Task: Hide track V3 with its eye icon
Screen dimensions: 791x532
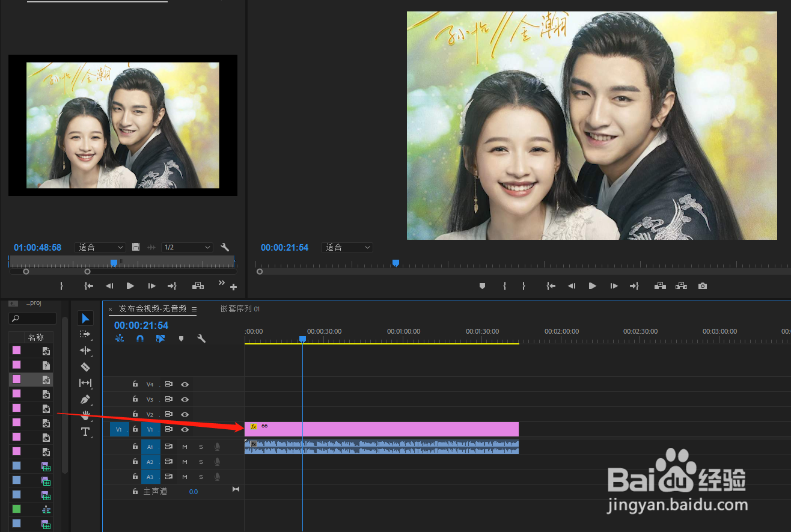Action: [x=185, y=399]
